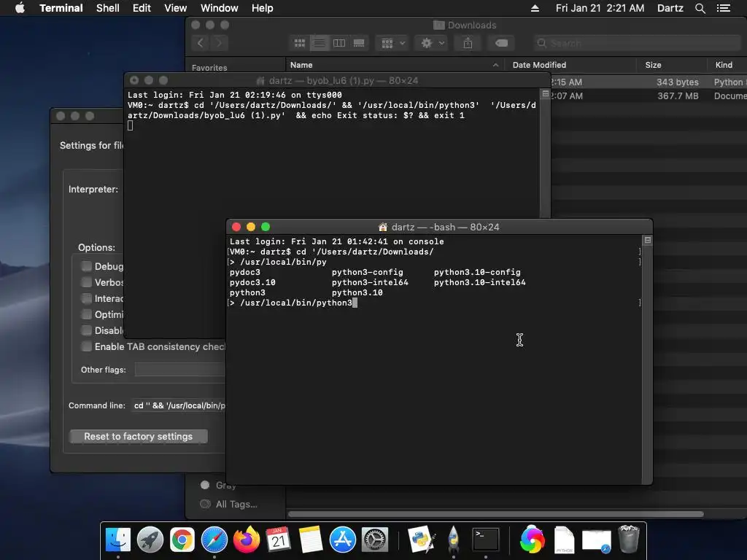This screenshot has height=560, width=747.
Task: Click Reset to factory settings button
Action: pyautogui.click(x=138, y=436)
